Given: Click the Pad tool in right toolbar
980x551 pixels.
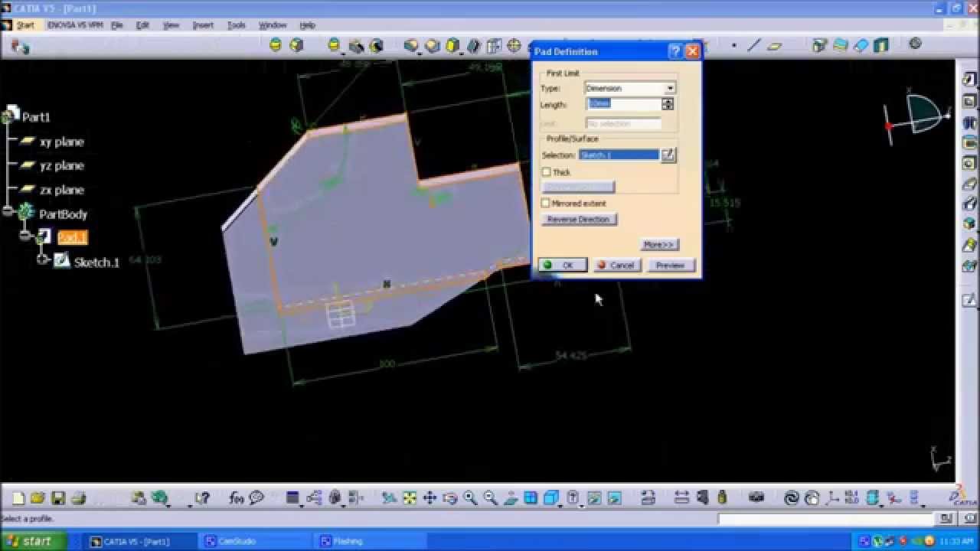Looking at the screenshot, I should [969, 80].
